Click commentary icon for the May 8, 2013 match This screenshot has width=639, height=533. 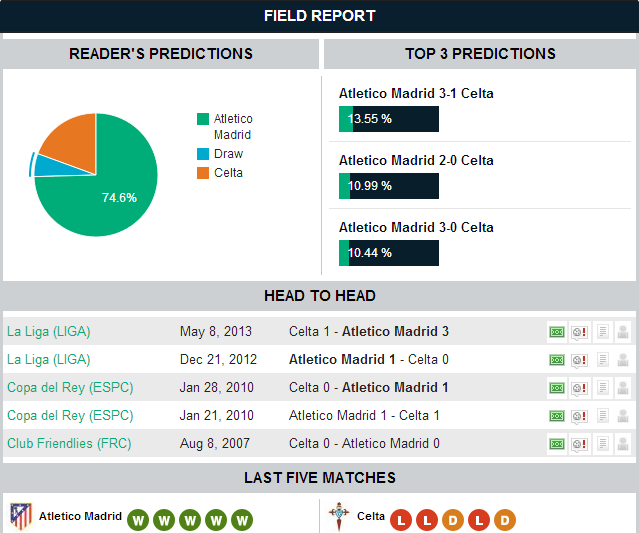pyautogui.click(x=580, y=332)
